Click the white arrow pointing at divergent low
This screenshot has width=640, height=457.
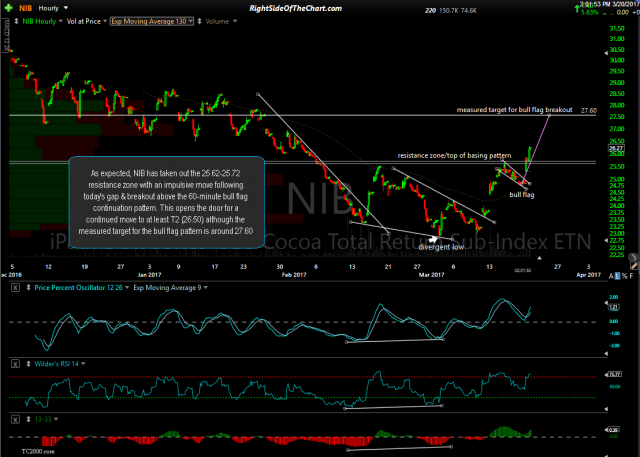tap(433, 240)
